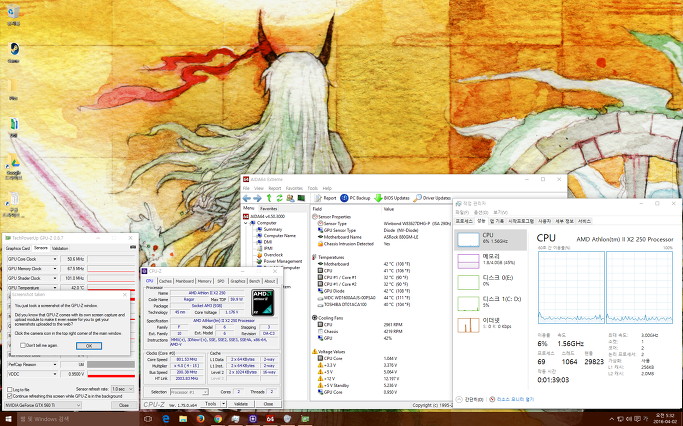Open the Steam desktop icon

click(x=14, y=52)
